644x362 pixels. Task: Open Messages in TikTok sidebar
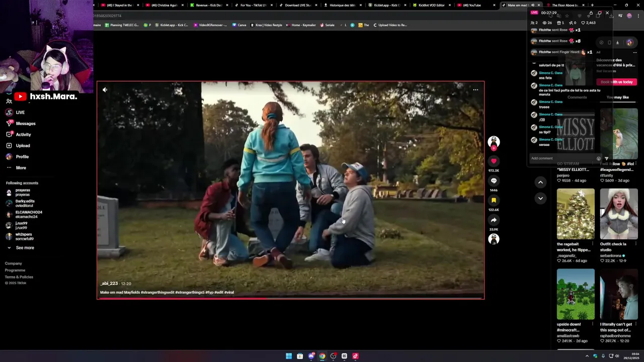click(21, 123)
